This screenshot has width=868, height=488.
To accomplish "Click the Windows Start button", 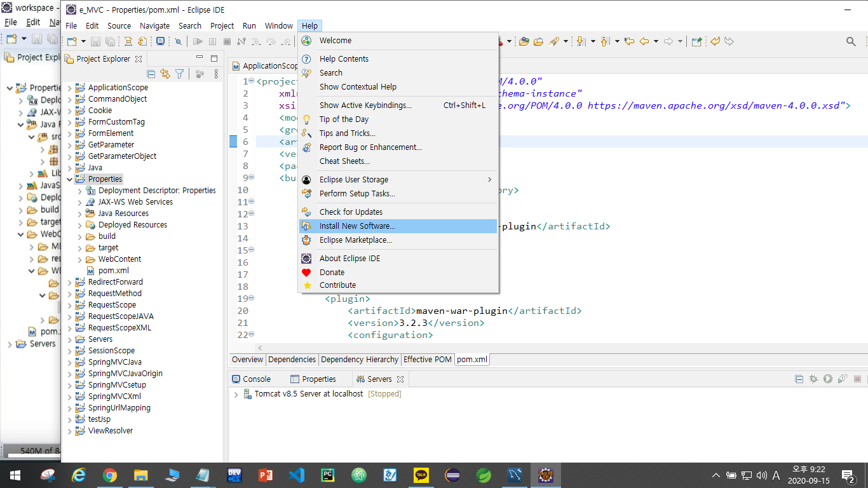I will [15, 475].
